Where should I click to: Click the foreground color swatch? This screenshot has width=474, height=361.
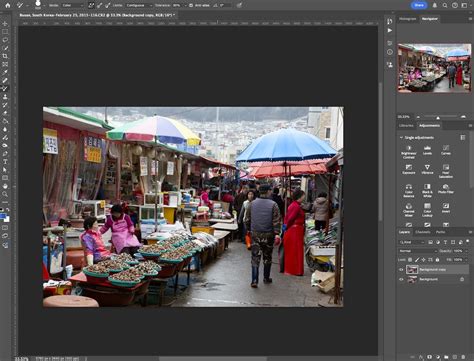[x=3, y=217]
